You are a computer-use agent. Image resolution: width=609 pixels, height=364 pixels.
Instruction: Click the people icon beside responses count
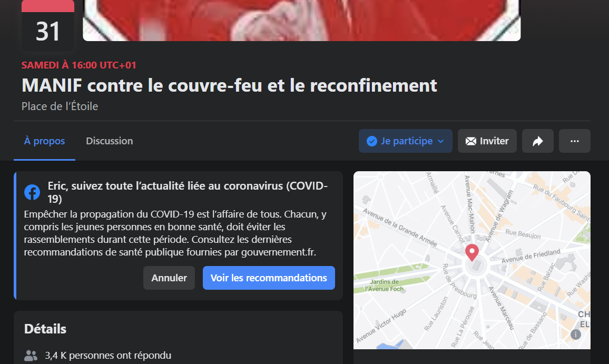(x=31, y=356)
